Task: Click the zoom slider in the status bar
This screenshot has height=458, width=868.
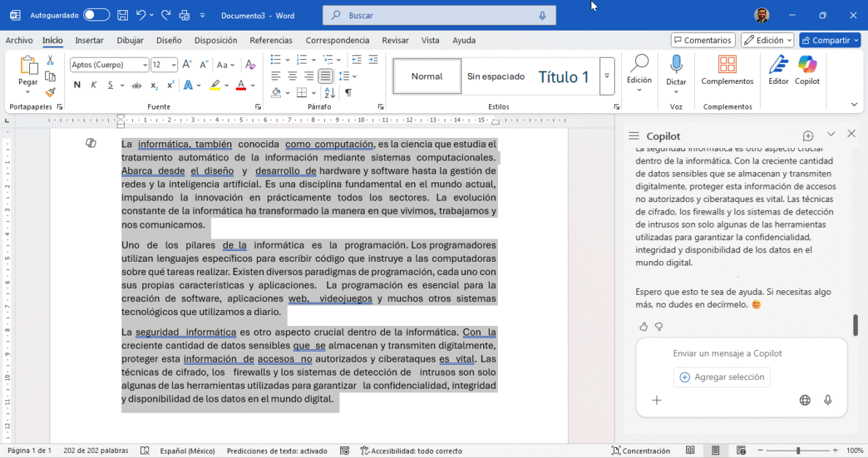Action: coord(798,451)
